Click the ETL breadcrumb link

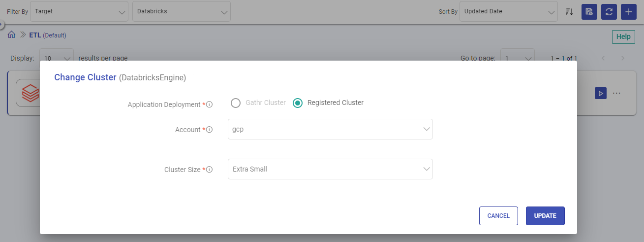click(x=35, y=35)
